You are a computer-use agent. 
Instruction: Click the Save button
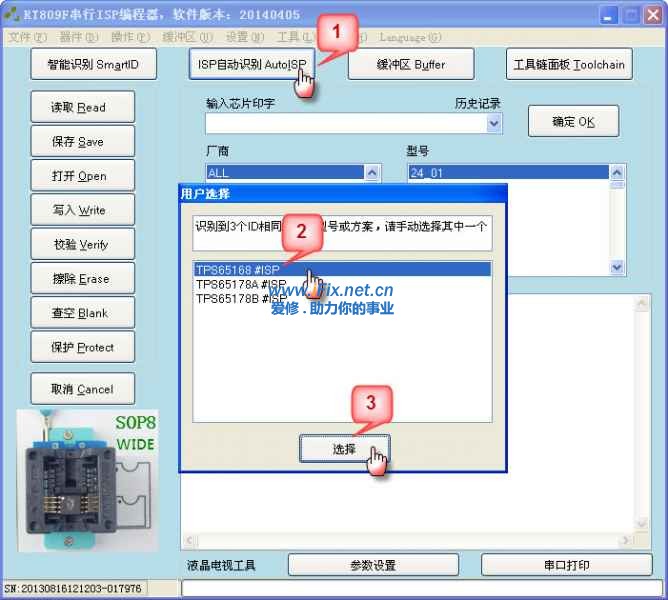pyautogui.click(x=79, y=142)
